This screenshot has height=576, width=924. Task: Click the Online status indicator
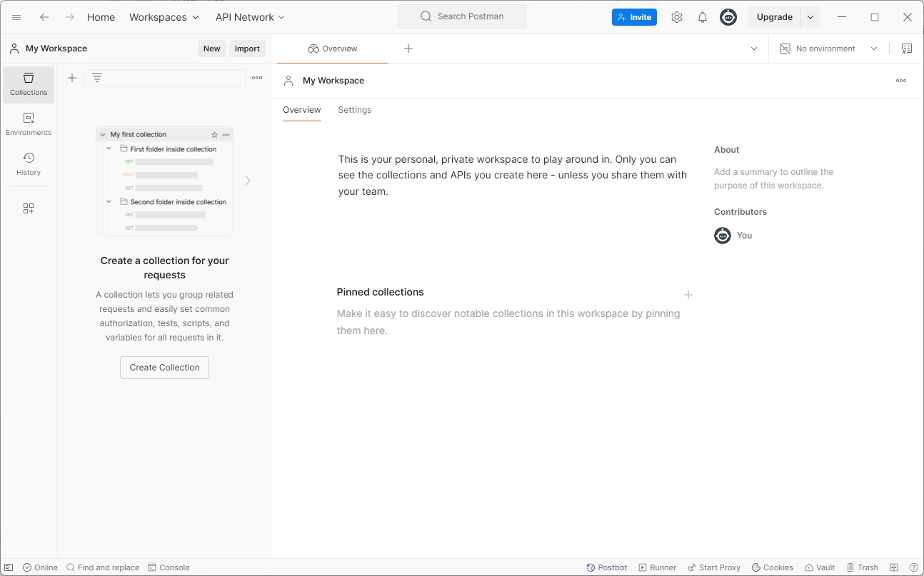[40, 567]
